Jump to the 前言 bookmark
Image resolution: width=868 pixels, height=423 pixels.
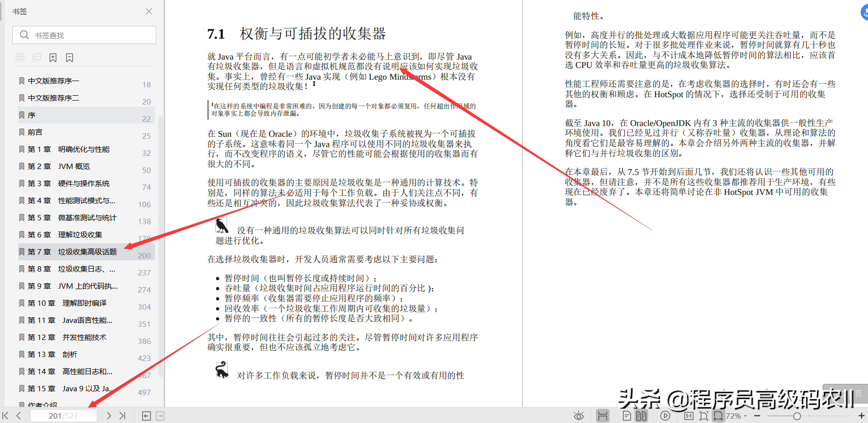click(x=86, y=132)
